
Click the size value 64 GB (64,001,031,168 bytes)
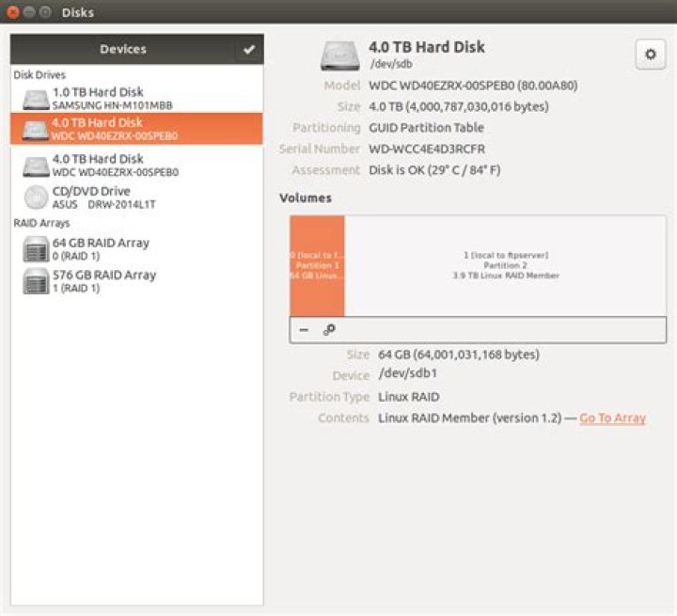point(459,355)
